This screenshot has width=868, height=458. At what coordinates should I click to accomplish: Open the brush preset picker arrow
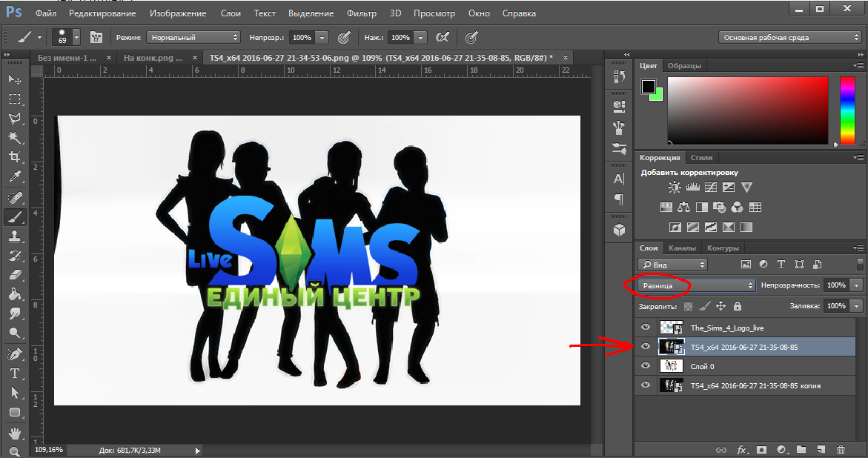click(x=76, y=38)
